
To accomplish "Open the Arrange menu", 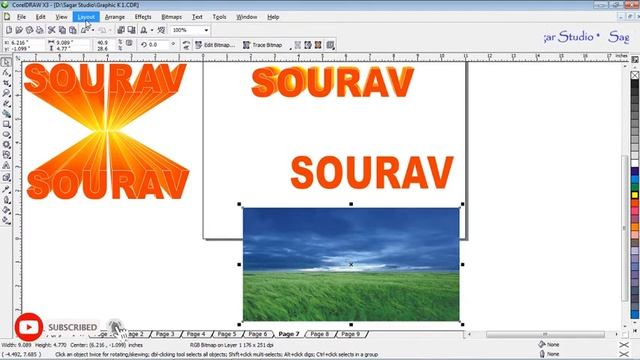I will [115, 17].
